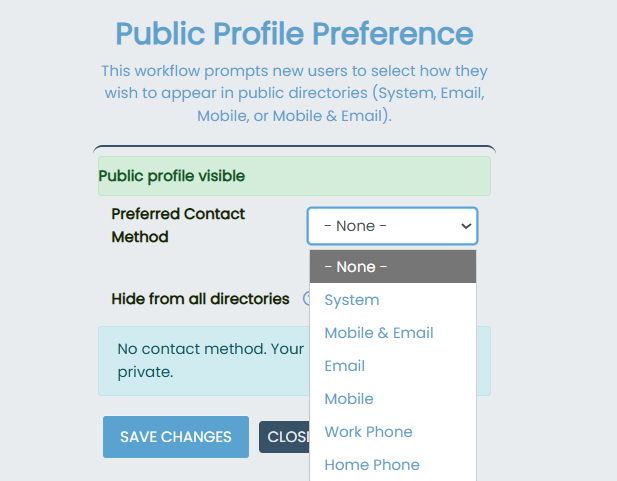Click the 'Public profile visible' status banner

pyautogui.click(x=294, y=176)
